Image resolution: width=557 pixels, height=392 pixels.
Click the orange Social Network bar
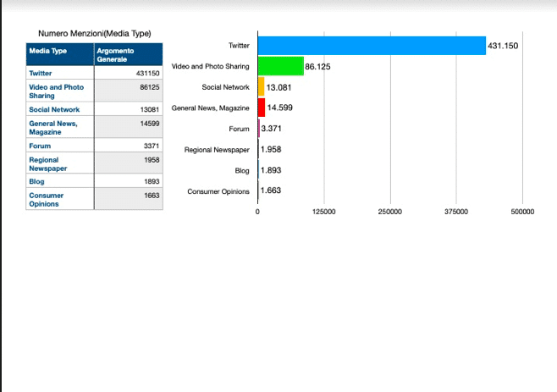(x=261, y=87)
